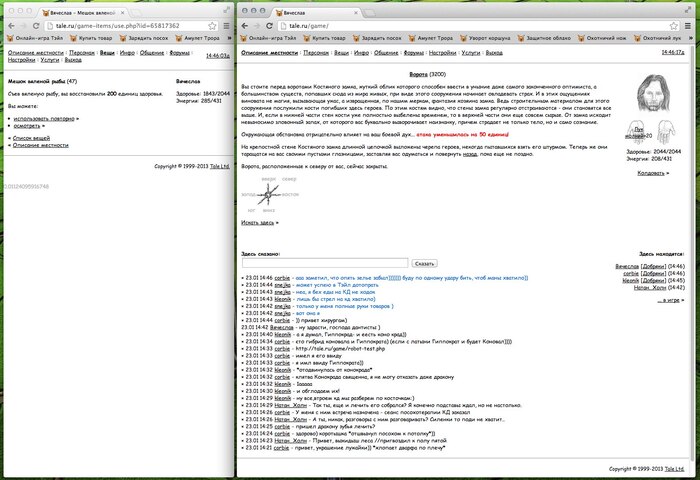Image resolution: width=700 pixels, height=480 pixels.
Task: Open 'Вещи' menu in left window
Action: (107, 53)
